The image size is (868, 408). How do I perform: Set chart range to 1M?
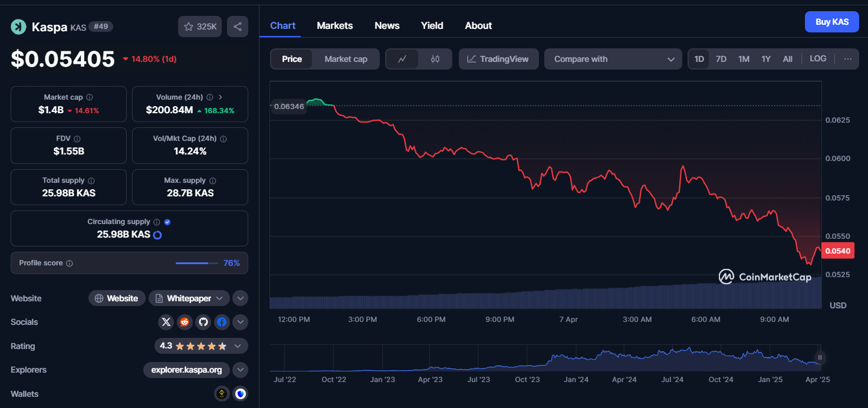[744, 59]
